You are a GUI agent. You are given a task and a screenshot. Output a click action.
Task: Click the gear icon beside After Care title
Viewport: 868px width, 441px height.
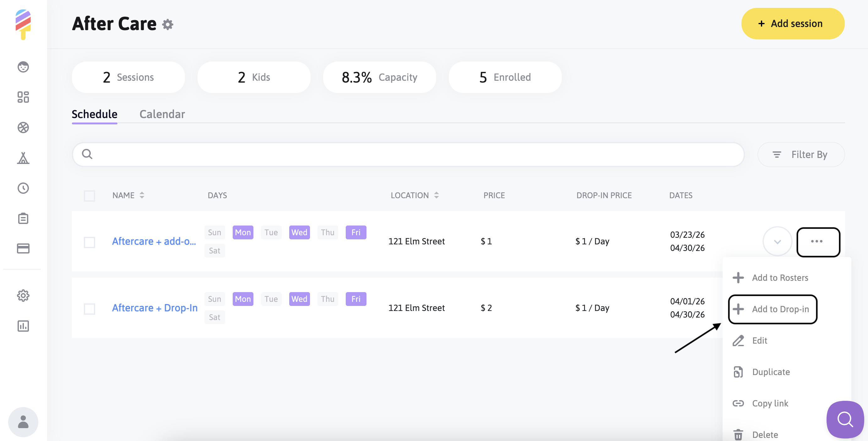[167, 24]
